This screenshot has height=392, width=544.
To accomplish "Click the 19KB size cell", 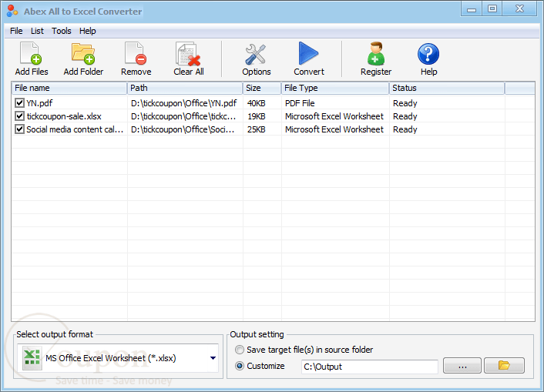I will pos(257,116).
